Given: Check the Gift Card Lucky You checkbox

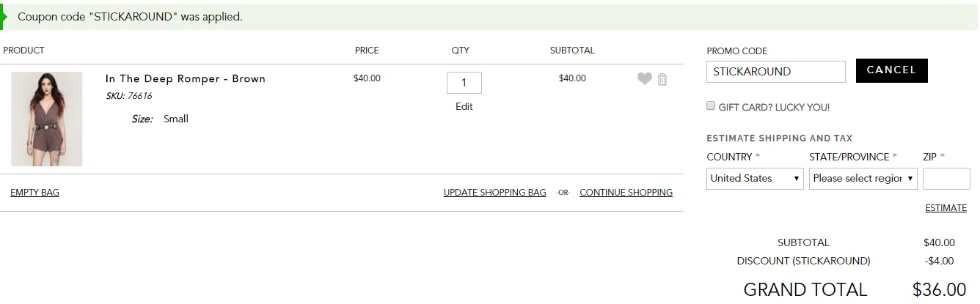Looking at the screenshot, I should pos(711,106).
